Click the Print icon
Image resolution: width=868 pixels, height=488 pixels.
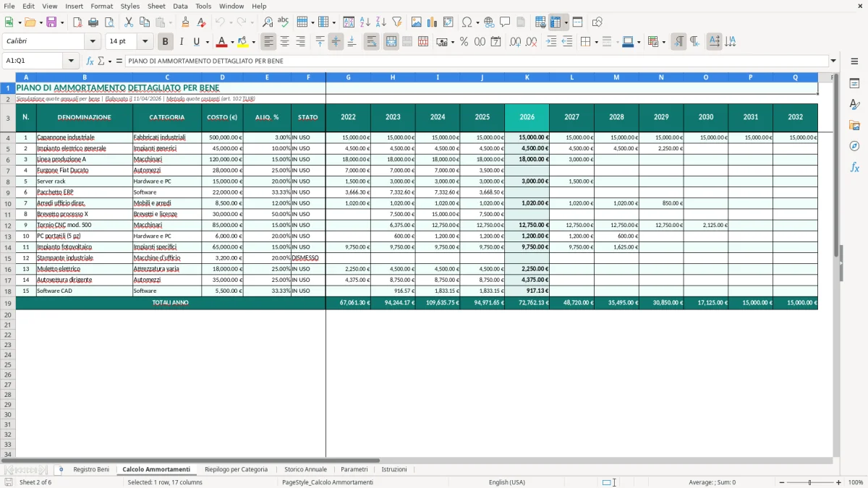(93, 22)
